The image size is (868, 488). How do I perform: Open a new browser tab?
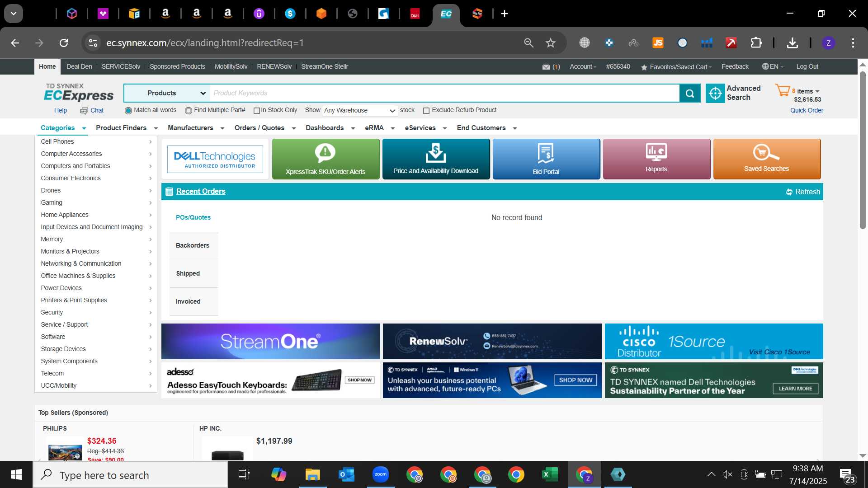pos(505,14)
